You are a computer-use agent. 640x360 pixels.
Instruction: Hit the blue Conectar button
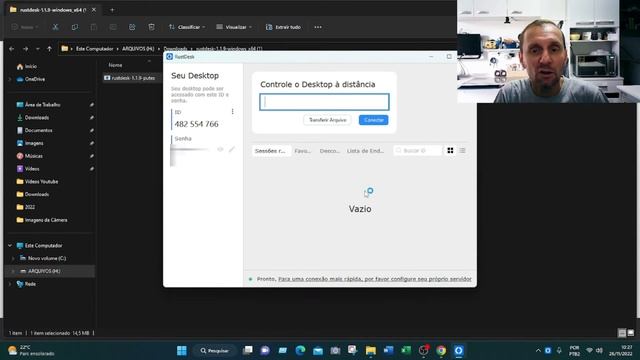click(373, 120)
